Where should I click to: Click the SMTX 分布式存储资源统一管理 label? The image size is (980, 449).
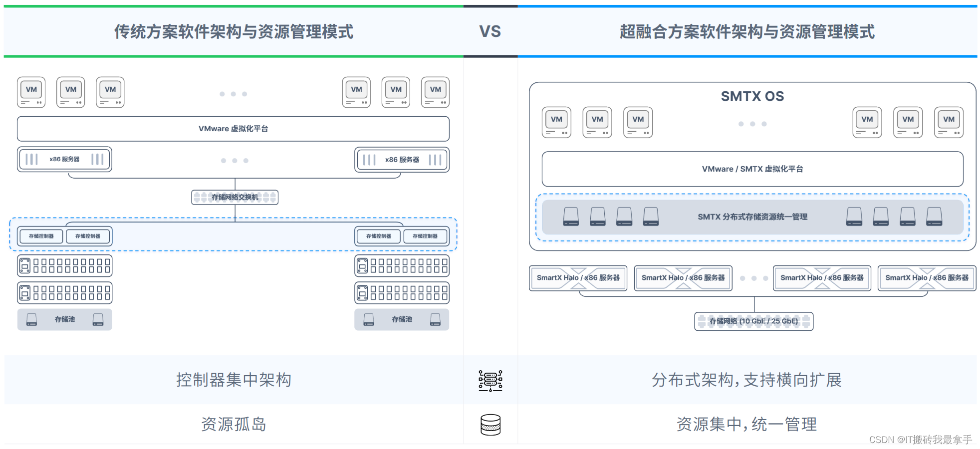[x=752, y=217]
